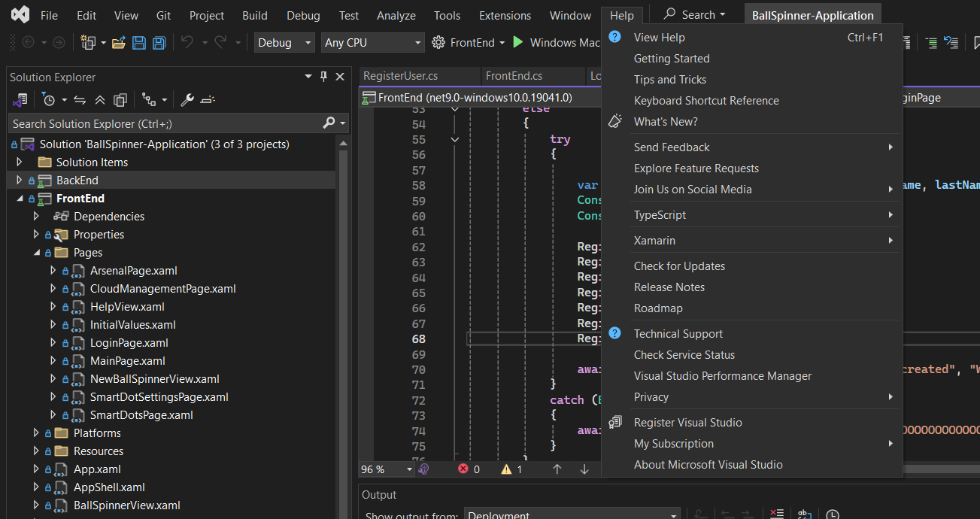
Task: Open the Any CPU platform dropdown
Action: point(372,42)
